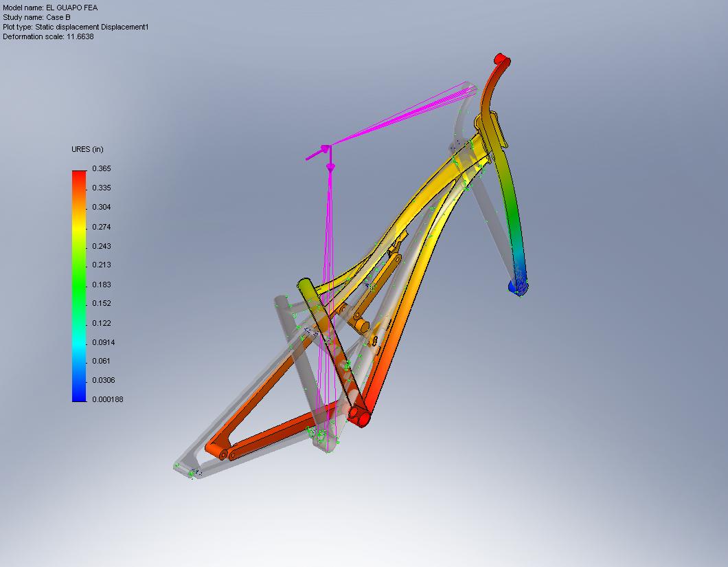Click the 'Model name: EL GUAPO FEA' text
The height and width of the screenshot is (567, 728).
pyautogui.click(x=50, y=8)
